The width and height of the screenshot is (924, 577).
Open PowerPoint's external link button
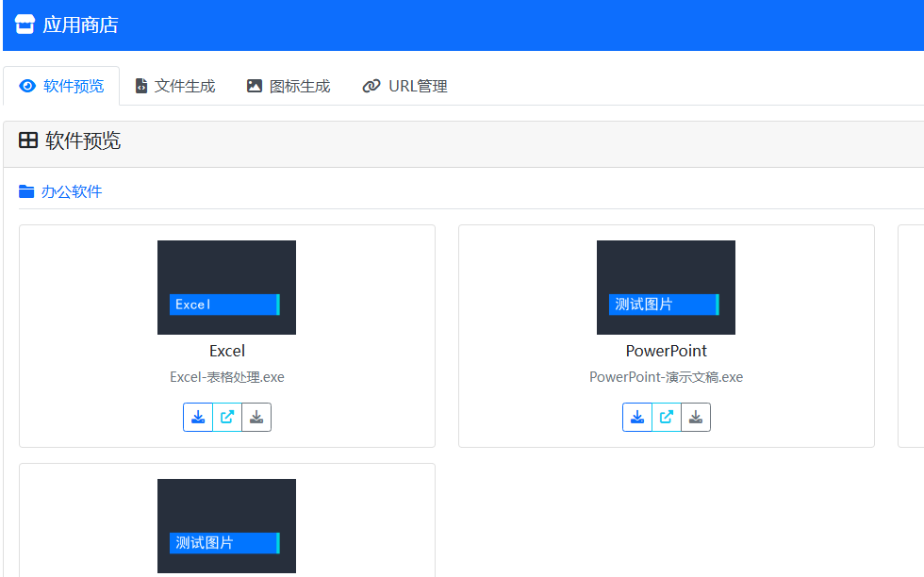(667, 418)
